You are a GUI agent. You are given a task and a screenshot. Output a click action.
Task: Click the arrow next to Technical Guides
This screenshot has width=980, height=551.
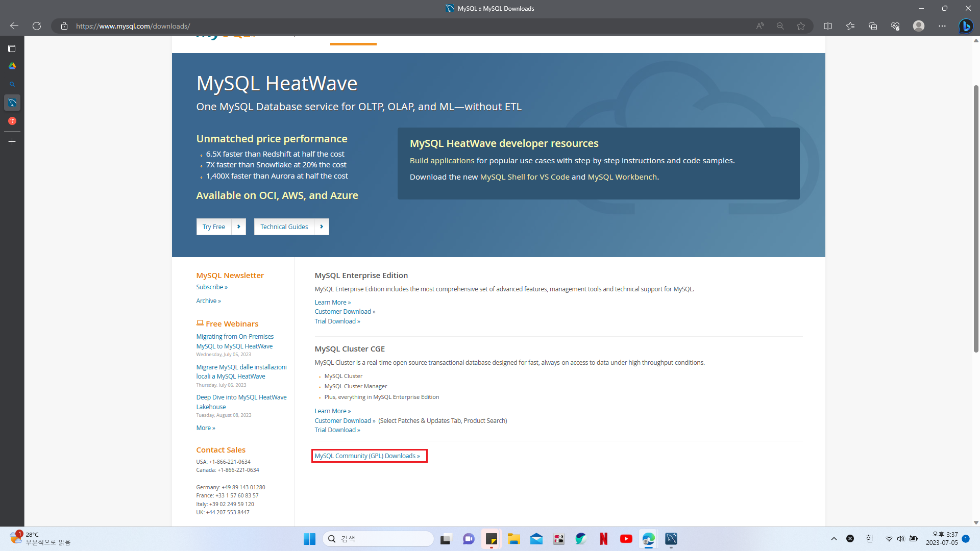tap(322, 227)
